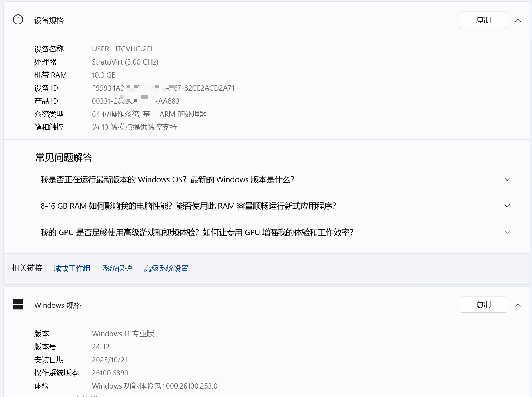Click the 操作系统版本 label

56,373
